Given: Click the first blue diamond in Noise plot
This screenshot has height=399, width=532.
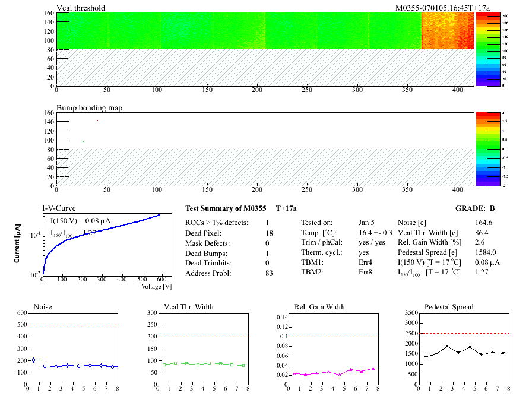Looking at the screenshot, I should [34, 360].
